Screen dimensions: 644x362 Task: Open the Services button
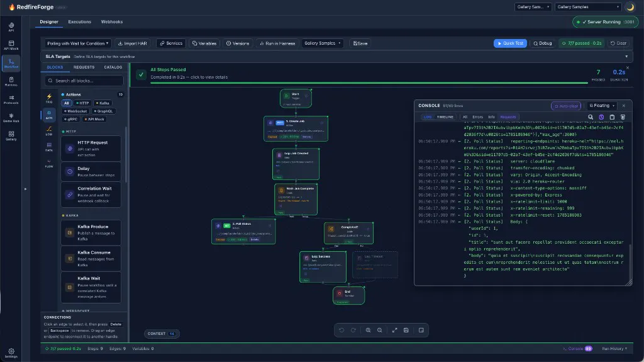click(x=171, y=43)
